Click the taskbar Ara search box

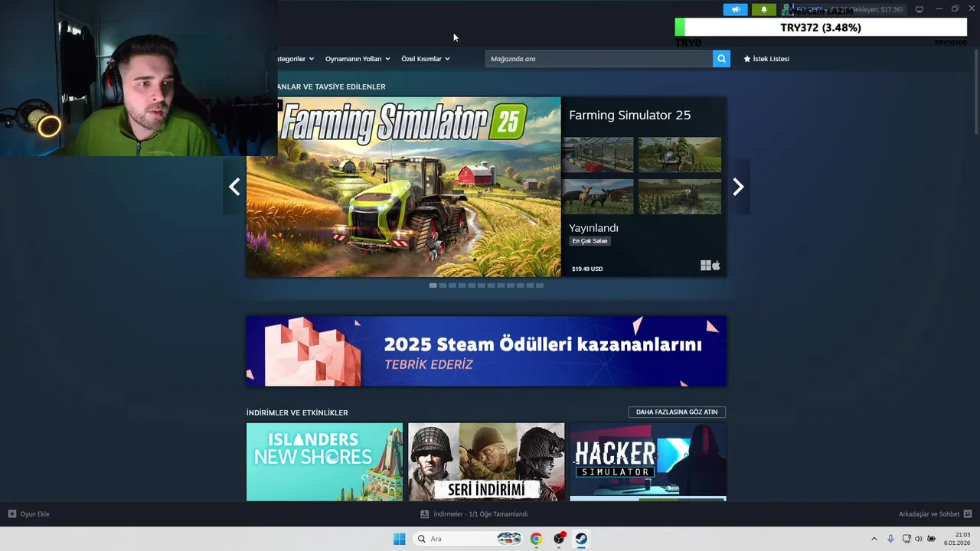[x=469, y=539]
